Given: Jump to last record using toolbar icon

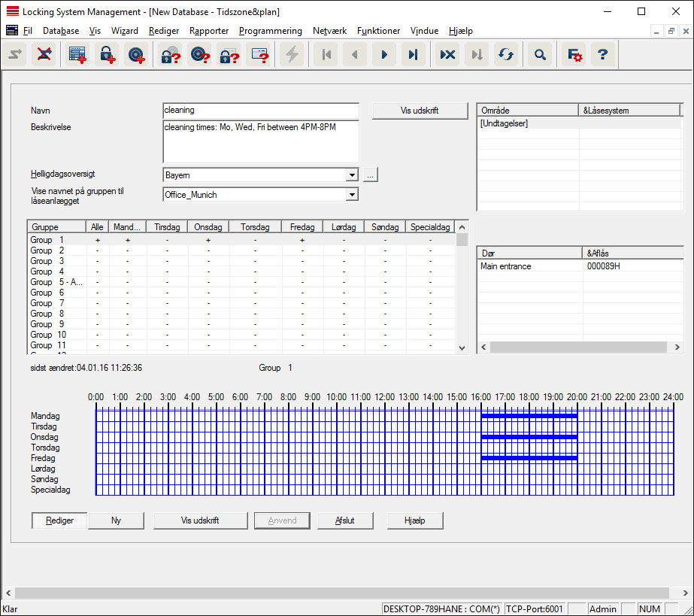Looking at the screenshot, I should (x=413, y=55).
